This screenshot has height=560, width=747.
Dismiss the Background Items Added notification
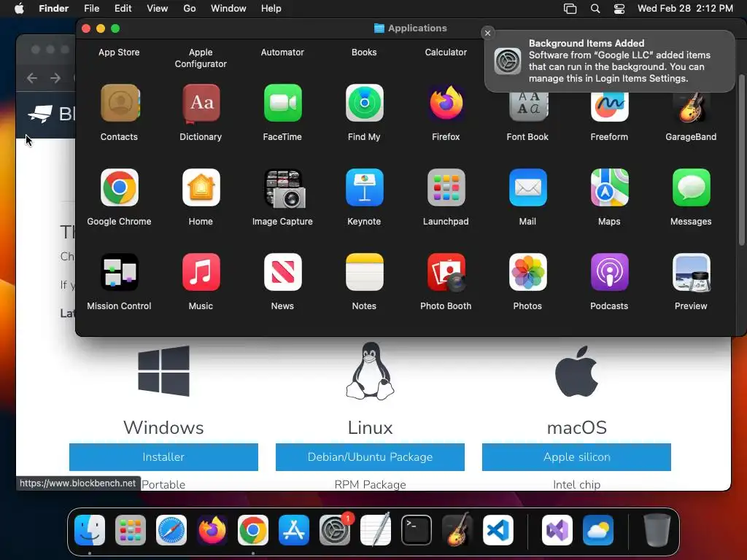487,33
